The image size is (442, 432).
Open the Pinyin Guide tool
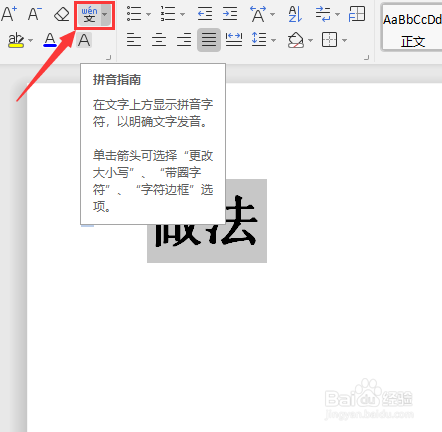tap(89, 15)
